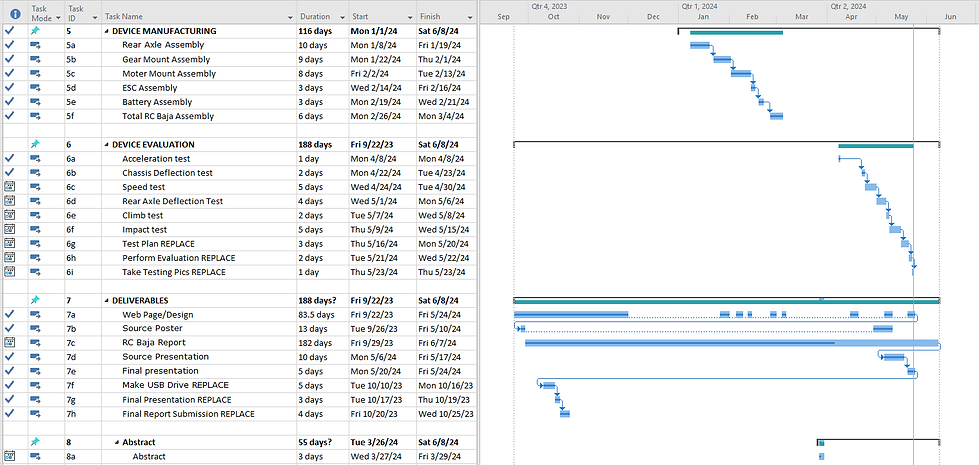Click the task mode icon for Make USB Drive REPLACE
979x465 pixels.
click(36, 385)
